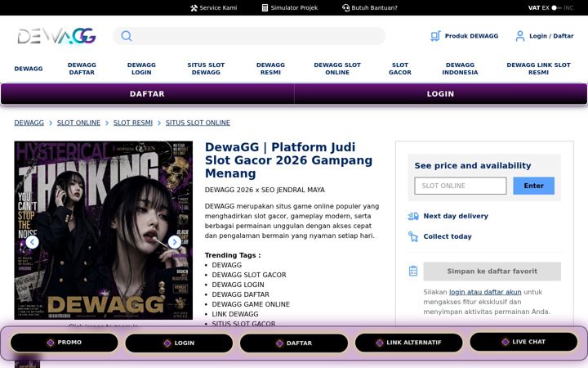Viewport: 588px width, 368px height.
Task: Open the DEWAGG LOGIN menu item
Action: [x=141, y=69]
